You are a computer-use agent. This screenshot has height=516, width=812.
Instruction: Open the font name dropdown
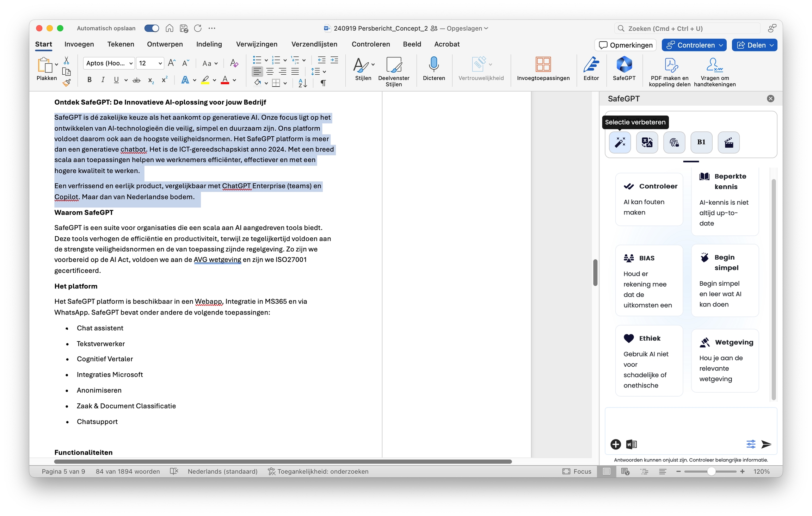pos(131,63)
